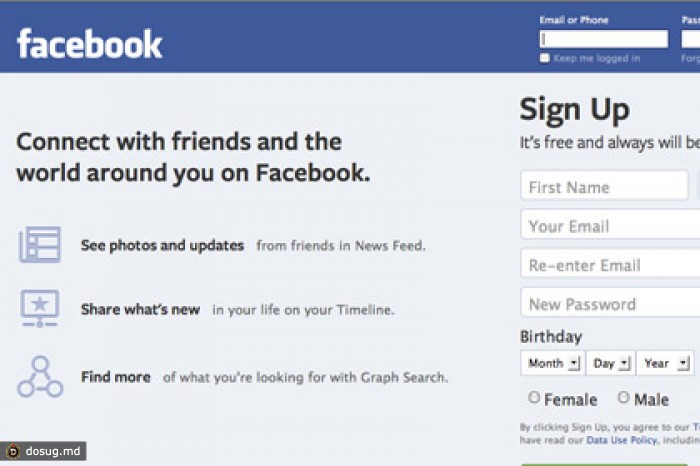Click the Find more text
700x466 pixels.
tap(116, 377)
